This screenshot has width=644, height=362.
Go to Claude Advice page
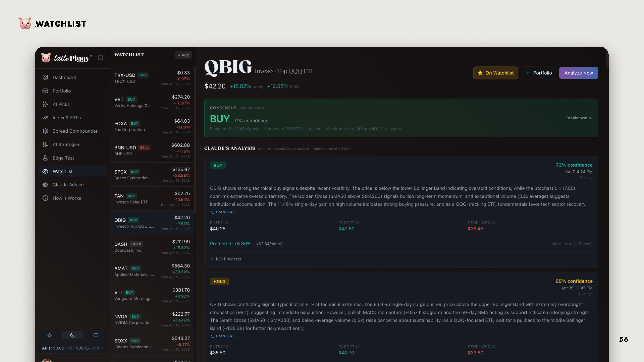tap(72, 185)
